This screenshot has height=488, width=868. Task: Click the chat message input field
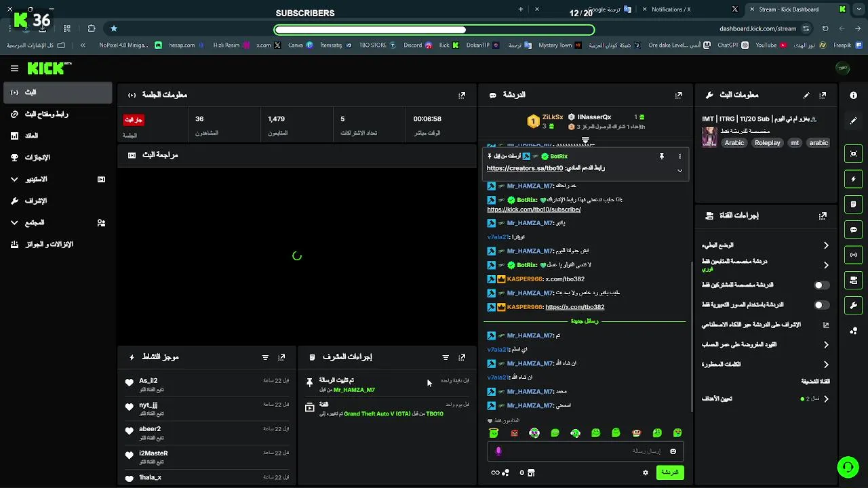[x=585, y=451]
